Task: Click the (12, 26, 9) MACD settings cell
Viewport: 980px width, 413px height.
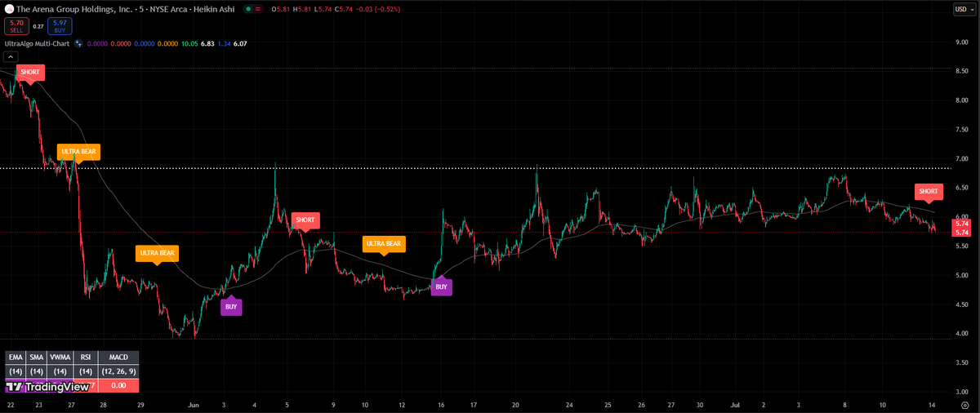Action: (x=118, y=371)
